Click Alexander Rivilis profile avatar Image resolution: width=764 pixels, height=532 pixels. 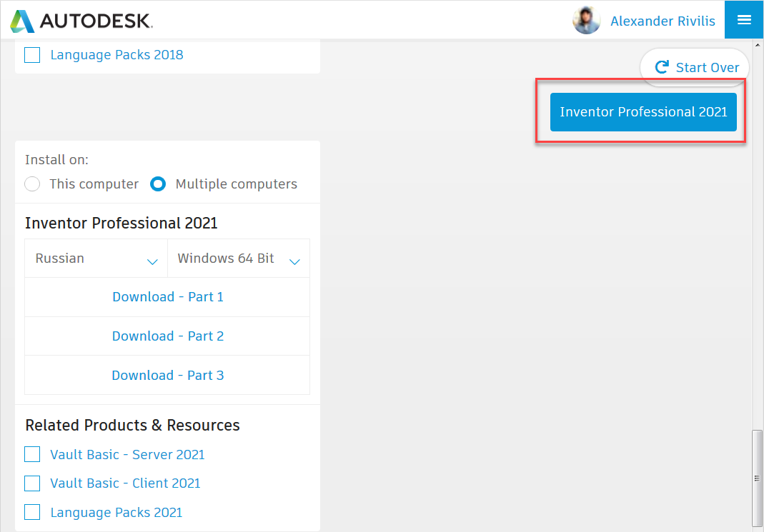tap(586, 21)
